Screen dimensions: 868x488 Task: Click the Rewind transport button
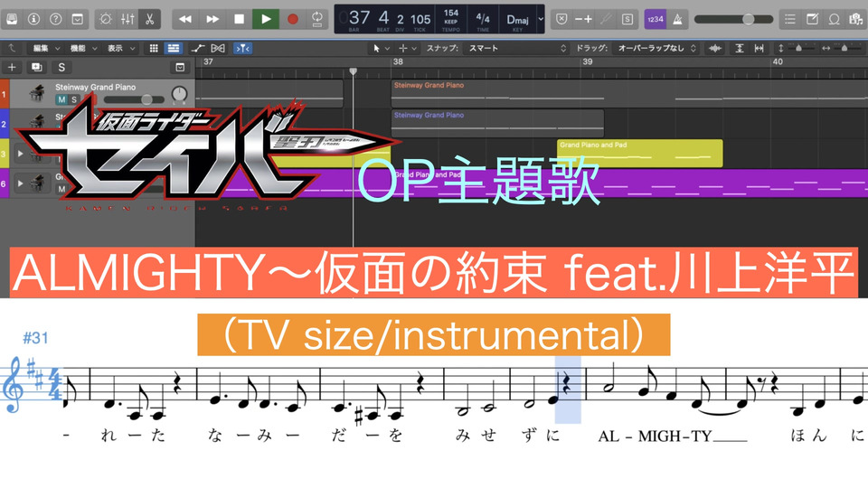(185, 19)
